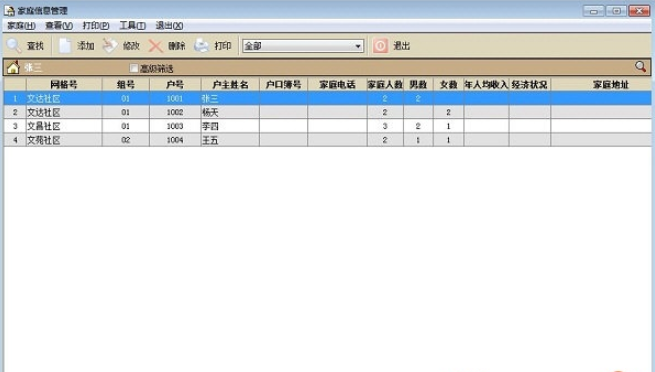Click the app icon in the title bar
The image size is (655, 372).
click(9, 10)
